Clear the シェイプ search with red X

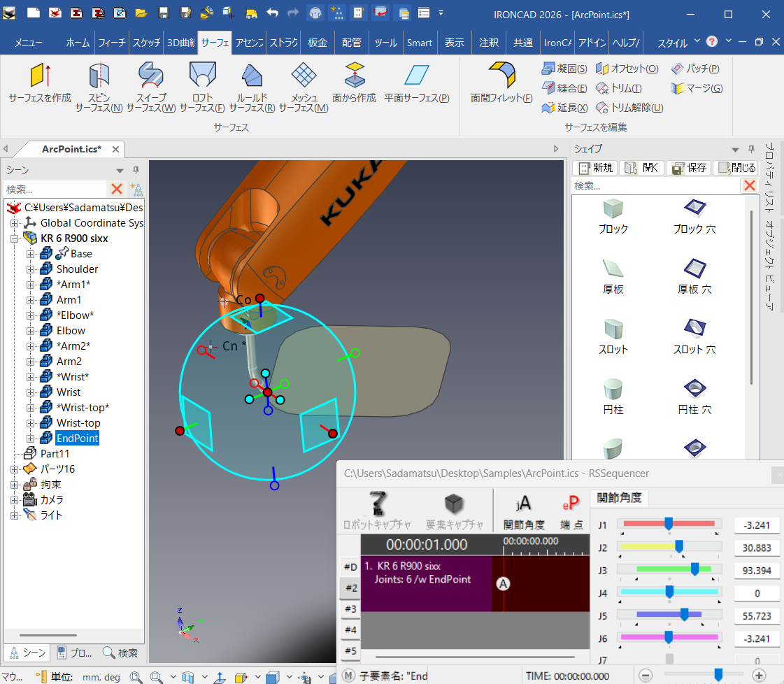coord(750,186)
